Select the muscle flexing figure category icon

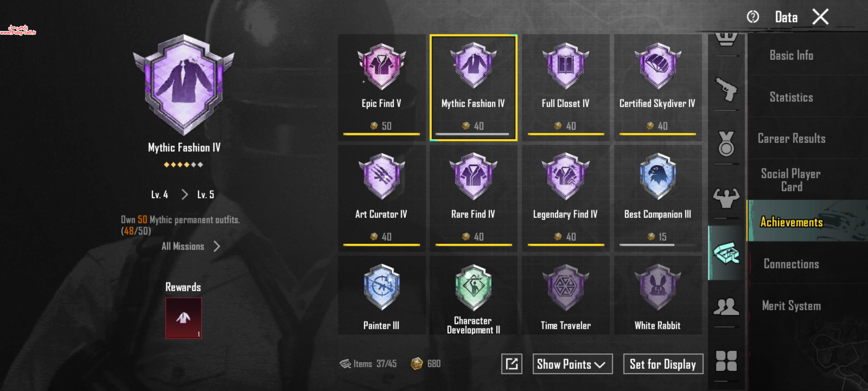click(x=726, y=198)
